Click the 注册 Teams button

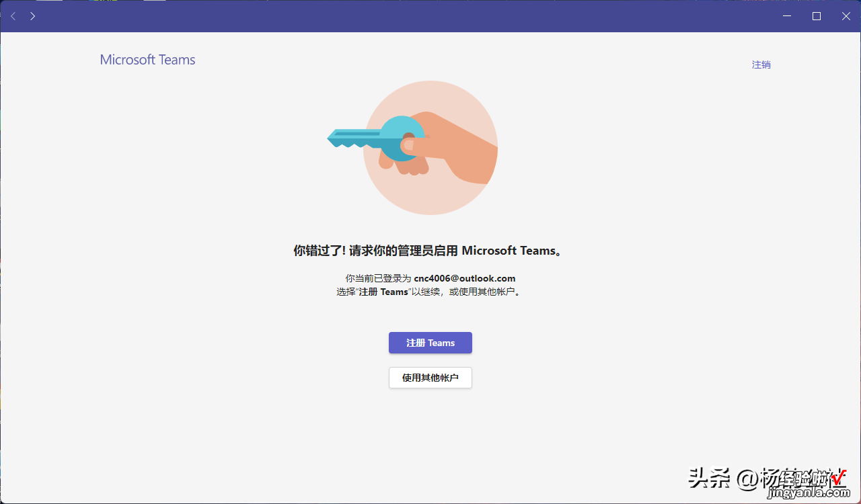(430, 343)
